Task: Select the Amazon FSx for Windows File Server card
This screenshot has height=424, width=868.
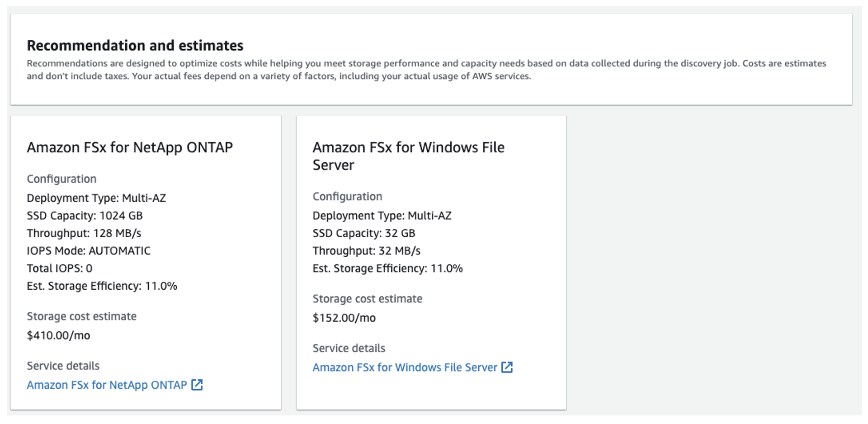Action: pyautogui.click(x=431, y=262)
